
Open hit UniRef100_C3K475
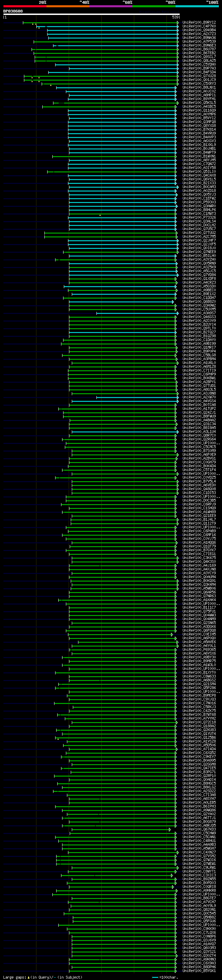coord(199,558)
